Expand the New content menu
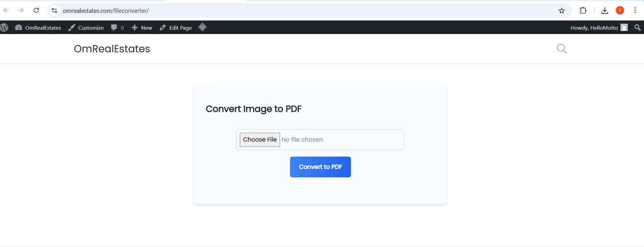 (142, 28)
